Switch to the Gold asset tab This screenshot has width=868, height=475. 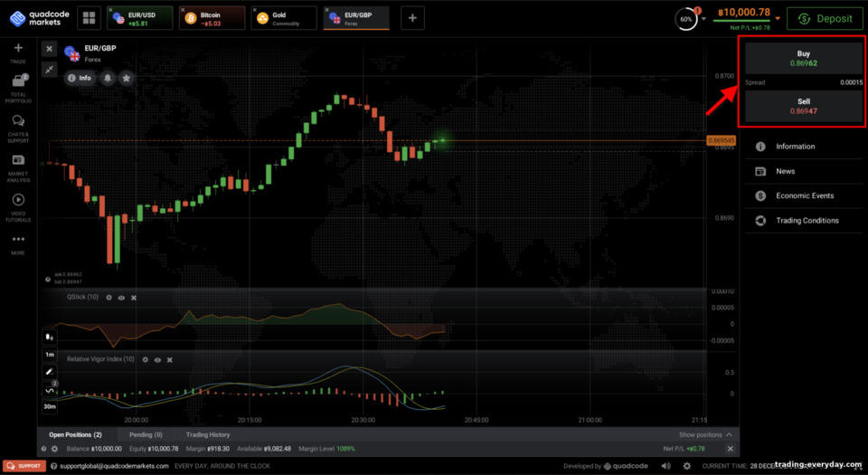283,18
